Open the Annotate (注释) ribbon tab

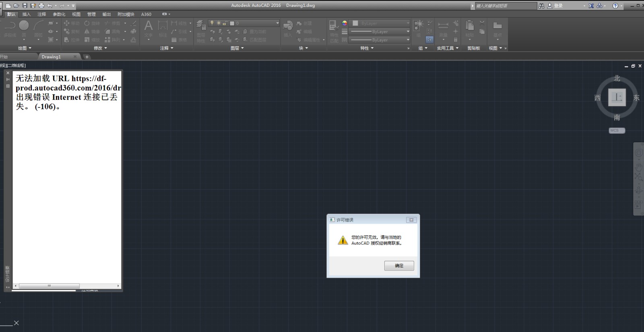(x=42, y=14)
